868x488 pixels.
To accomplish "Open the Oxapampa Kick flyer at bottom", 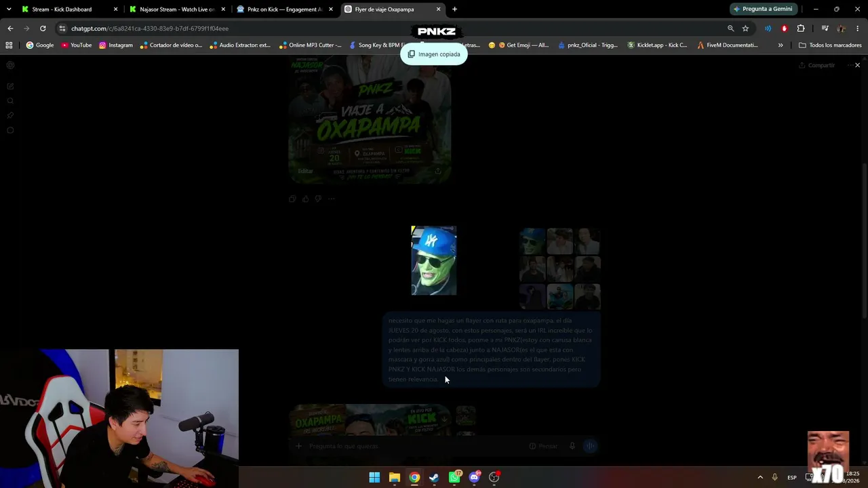I will (x=370, y=420).
